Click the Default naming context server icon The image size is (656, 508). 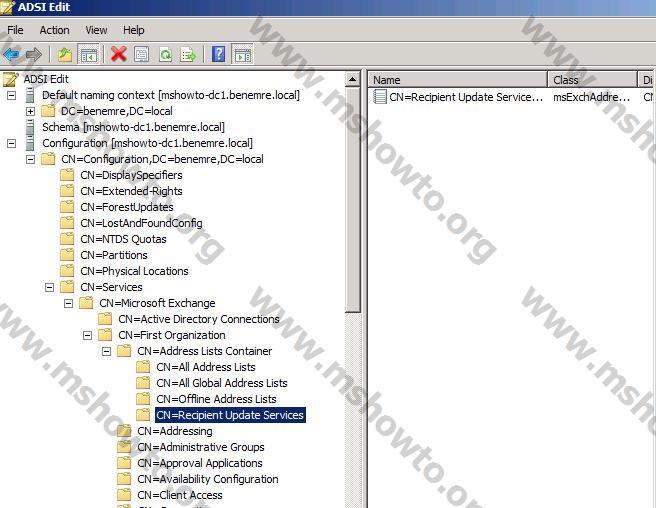[30, 95]
